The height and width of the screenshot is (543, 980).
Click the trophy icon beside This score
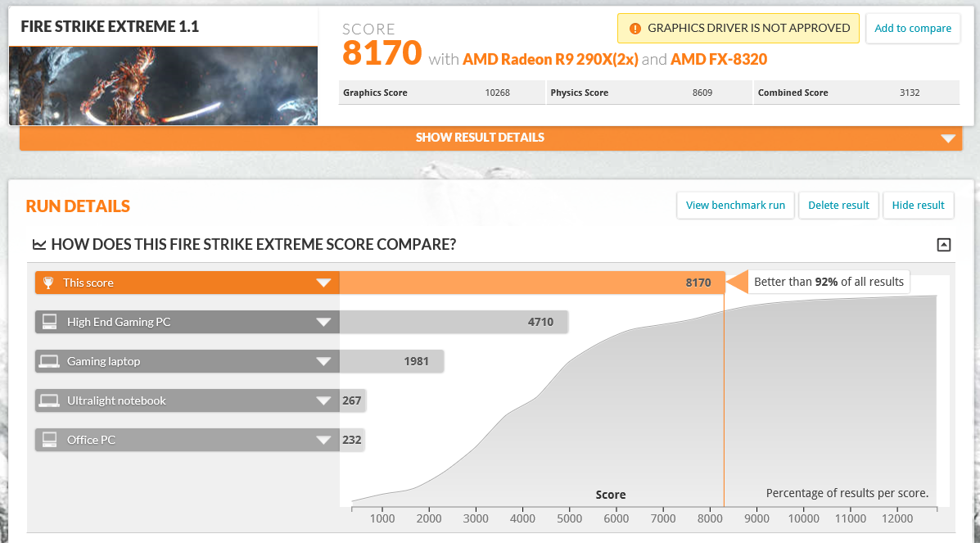tap(47, 283)
